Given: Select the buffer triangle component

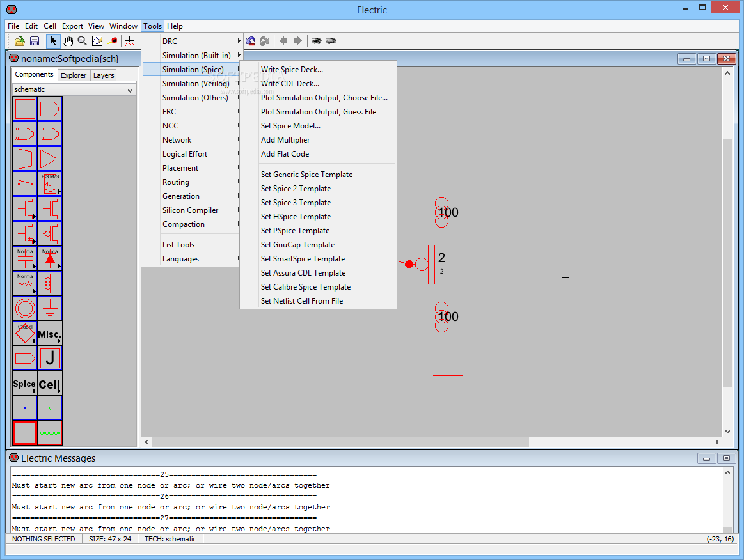Looking at the screenshot, I should point(50,159).
